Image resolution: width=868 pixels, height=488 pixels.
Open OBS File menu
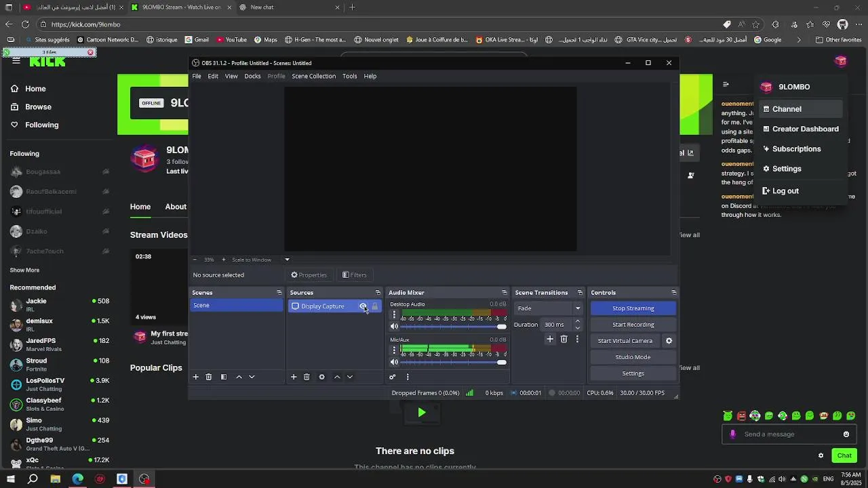pos(197,76)
